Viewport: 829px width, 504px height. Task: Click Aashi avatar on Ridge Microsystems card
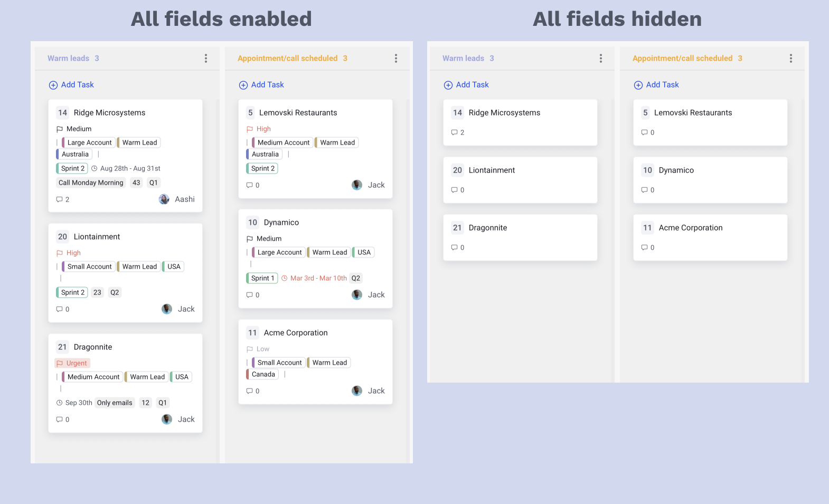164,199
